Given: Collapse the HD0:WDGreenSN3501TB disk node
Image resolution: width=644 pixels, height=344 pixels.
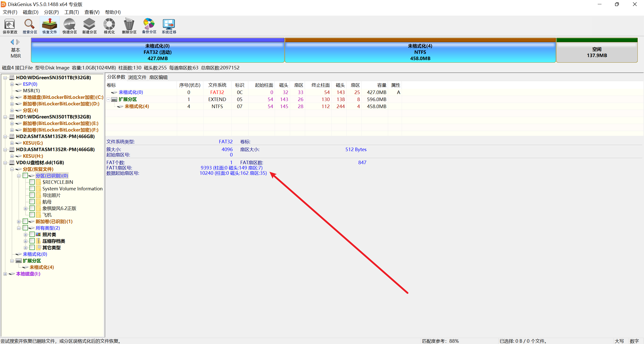Looking at the screenshot, I should point(5,78).
